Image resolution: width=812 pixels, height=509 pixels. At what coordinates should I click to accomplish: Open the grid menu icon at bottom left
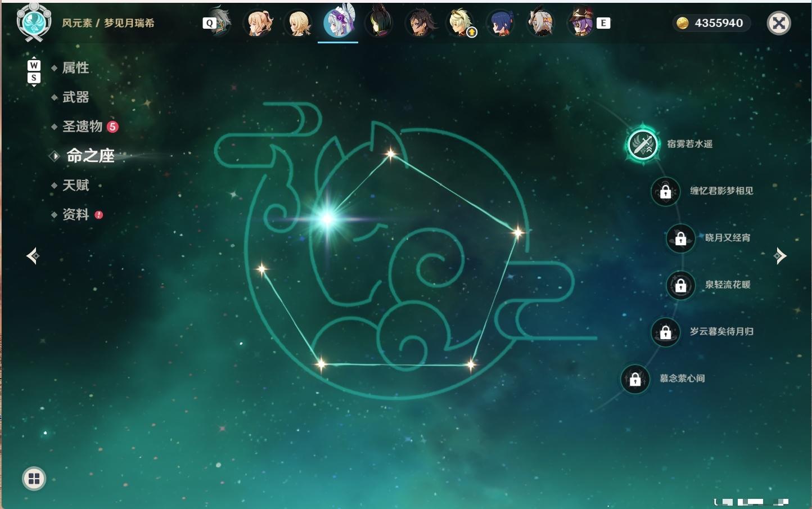click(x=34, y=479)
